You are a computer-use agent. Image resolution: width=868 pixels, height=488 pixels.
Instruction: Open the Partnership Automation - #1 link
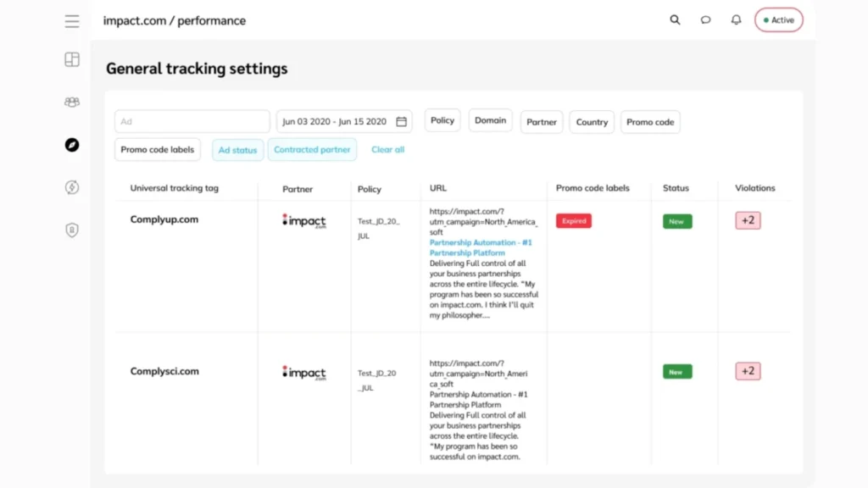[x=483, y=242]
